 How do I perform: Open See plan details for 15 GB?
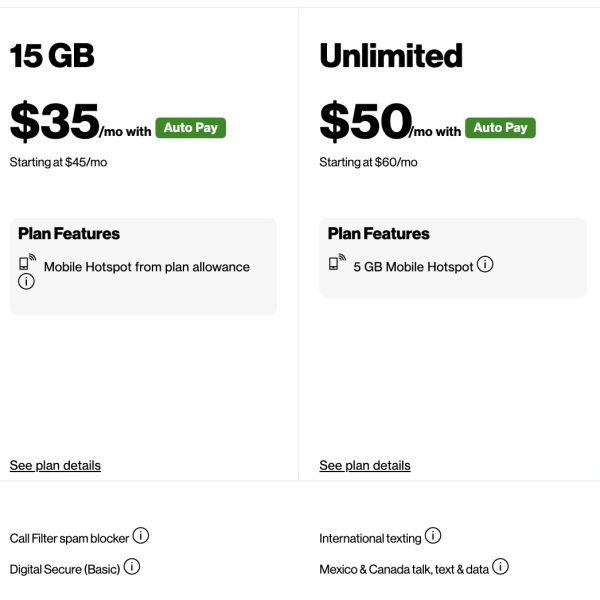tap(55, 465)
